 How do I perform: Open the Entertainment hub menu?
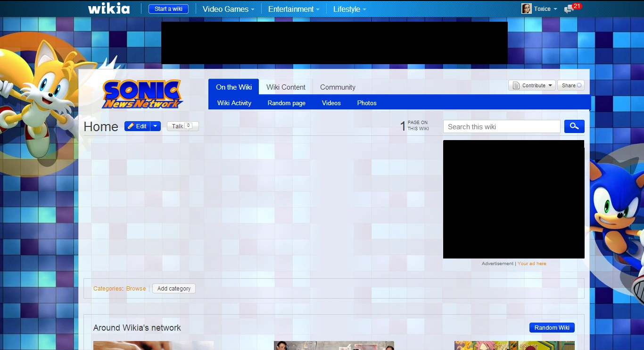pos(293,9)
